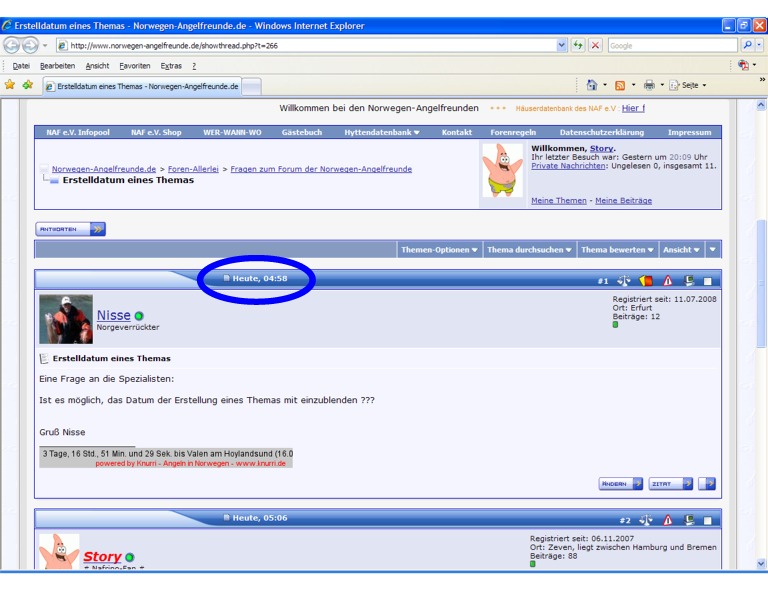The image size is (768, 591).
Task: Expand the Thema bewerten dropdown
Action: click(x=615, y=250)
